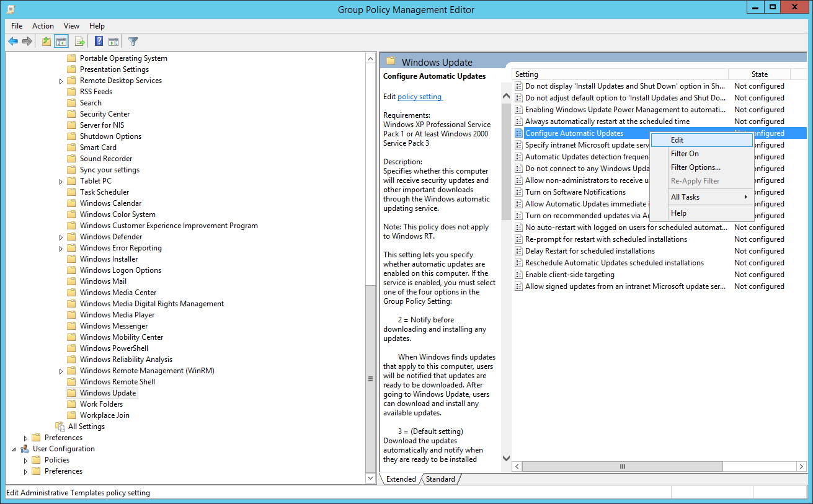Click policy icon beside Re-prompt for restart

(x=520, y=239)
